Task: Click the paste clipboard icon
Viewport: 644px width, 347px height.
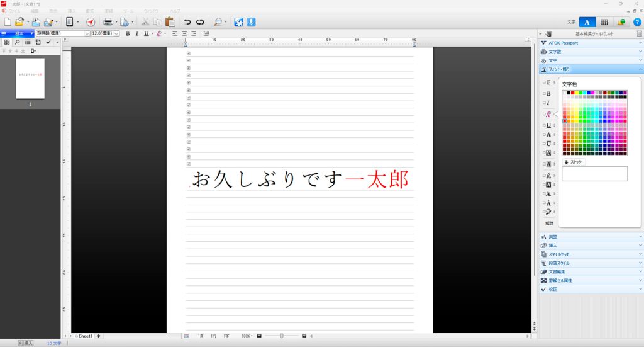Action: tap(170, 22)
